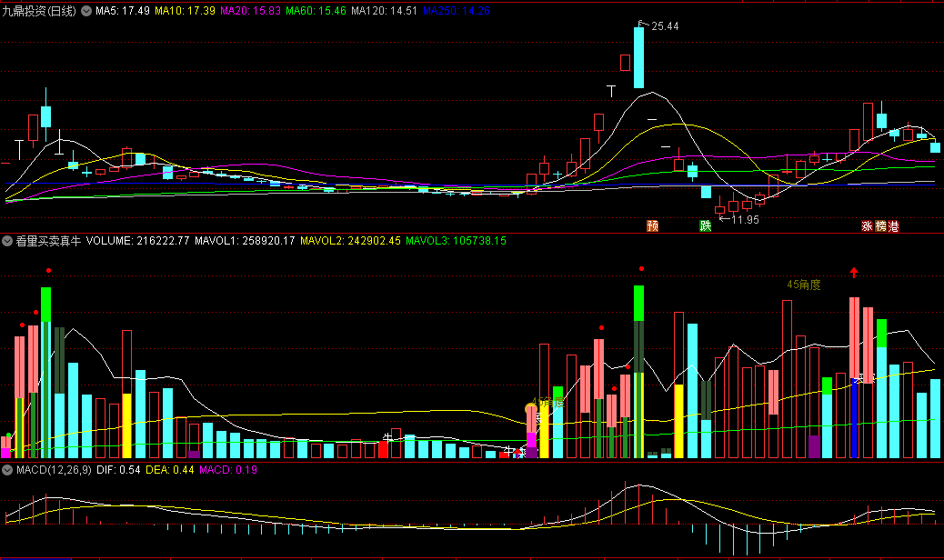Click the 预 signal icon under the chart
Screen dimensions: 944x560
(x=653, y=226)
